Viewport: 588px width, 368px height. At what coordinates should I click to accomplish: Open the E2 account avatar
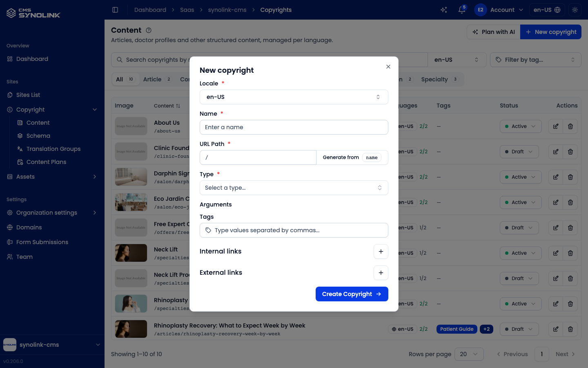481,10
